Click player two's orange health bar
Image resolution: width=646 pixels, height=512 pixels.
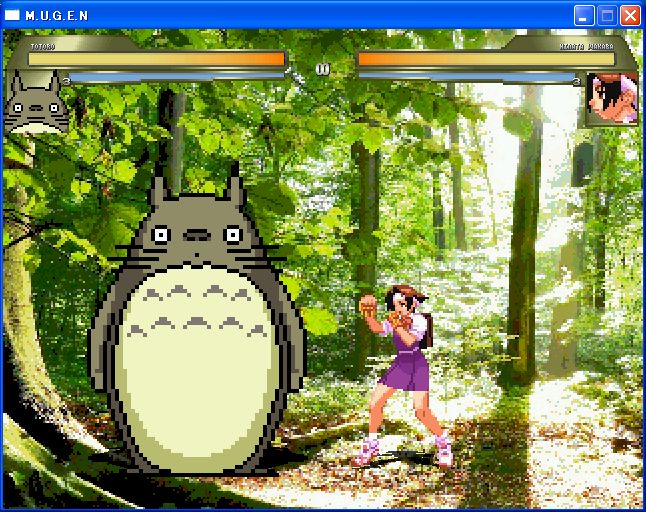tap(487, 59)
